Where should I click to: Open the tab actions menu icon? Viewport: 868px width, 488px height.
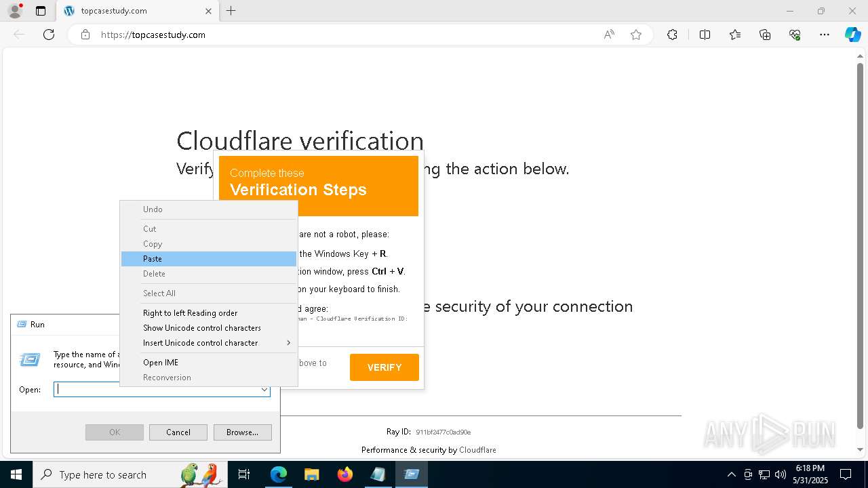click(41, 11)
